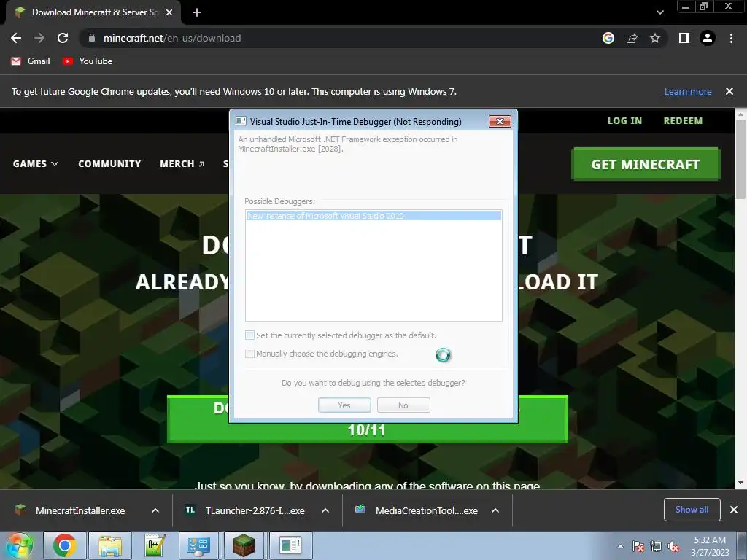This screenshot has width=747, height=560.
Task: Click Yes in the Just-In-Time Debugger dialog
Action: 344,405
